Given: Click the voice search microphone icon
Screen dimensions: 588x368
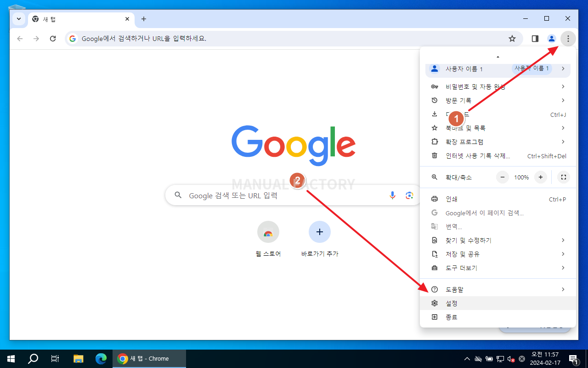Looking at the screenshot, I should coord(392,195).
